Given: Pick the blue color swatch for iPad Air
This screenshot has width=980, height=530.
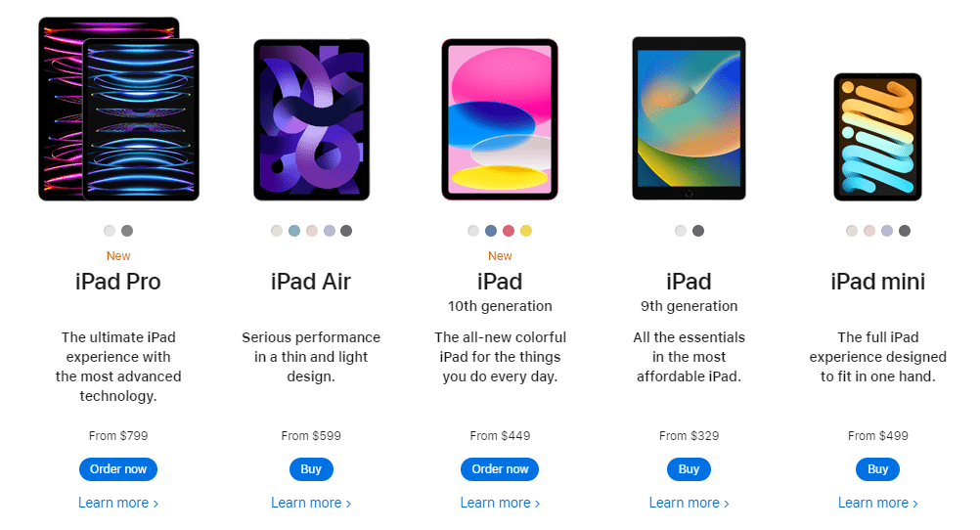Looking at the screenshot, I should [x=293, y=231].
